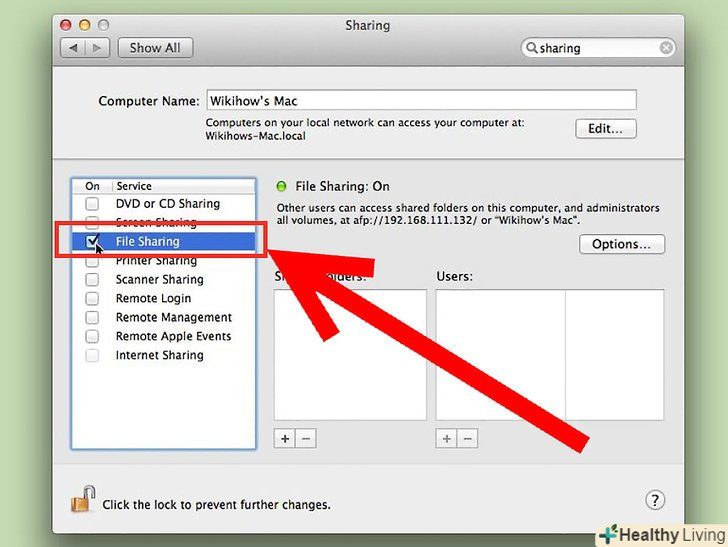Viewport: 728px width, 547px height.
Task: Remove a shared folder with the minus button
Action: [x=306, y=438]
